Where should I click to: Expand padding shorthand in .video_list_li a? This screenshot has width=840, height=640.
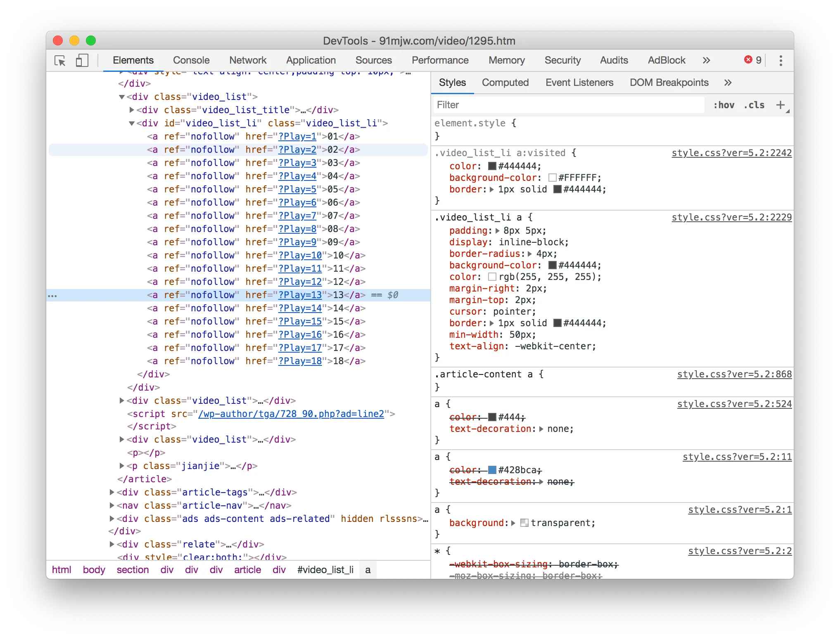497,231
